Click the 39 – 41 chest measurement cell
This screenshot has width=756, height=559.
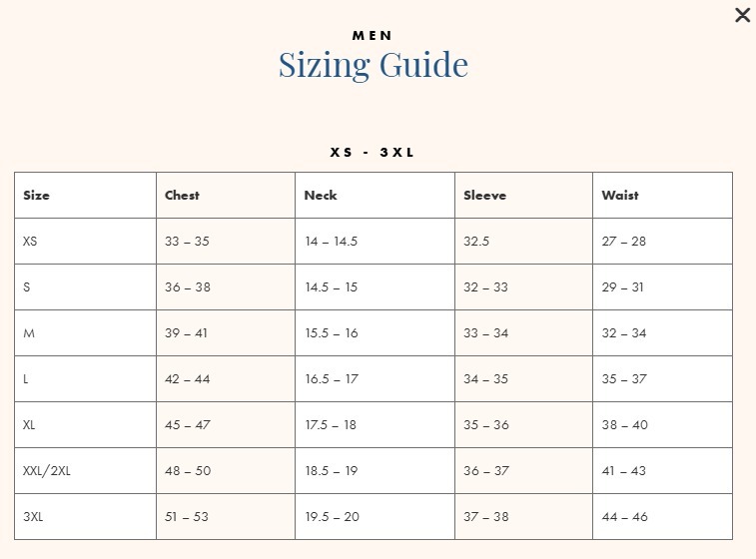pos(187,333)
